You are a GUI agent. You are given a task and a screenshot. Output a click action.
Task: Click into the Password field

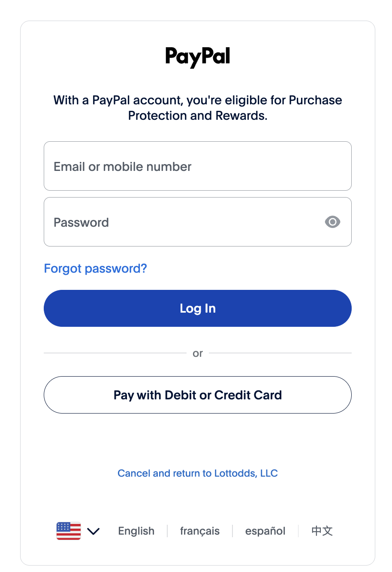pos(180,222)
